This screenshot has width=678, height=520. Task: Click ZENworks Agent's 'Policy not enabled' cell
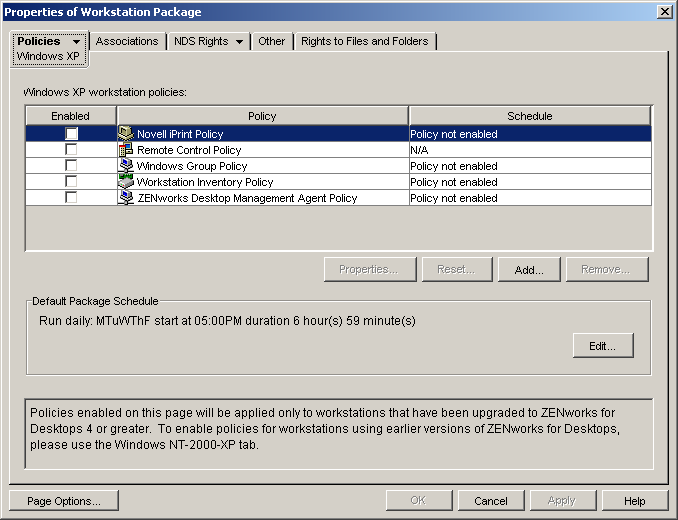(x=530, y=198)
